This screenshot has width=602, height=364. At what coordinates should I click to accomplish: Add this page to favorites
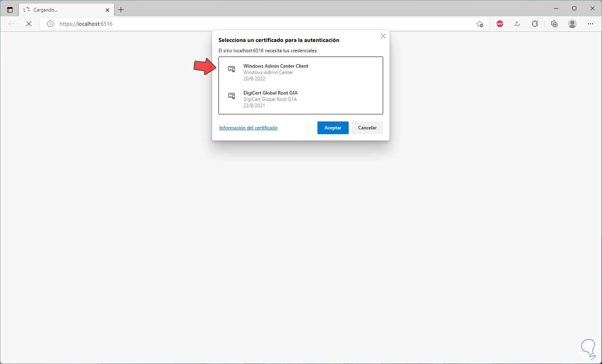point(480,24)
